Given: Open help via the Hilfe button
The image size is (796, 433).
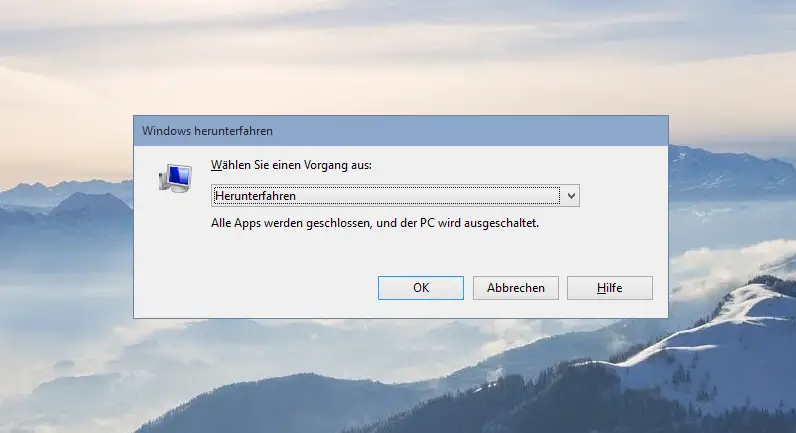Looking at the screenshot, I should pos(609,288).
